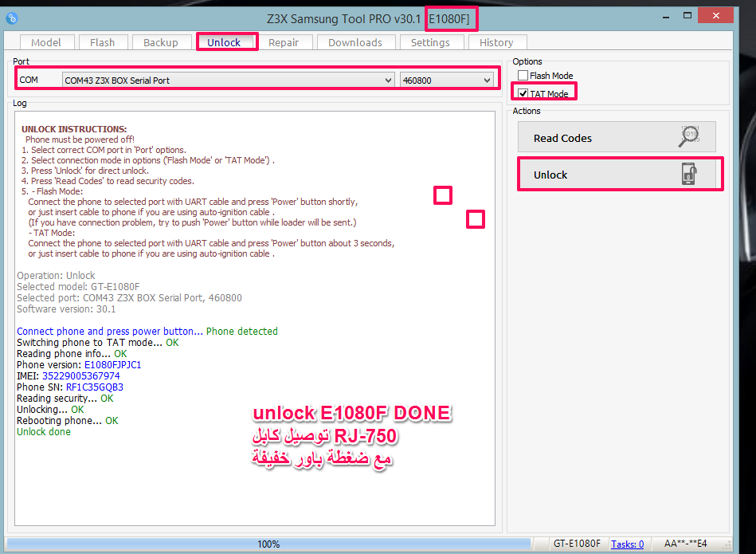Minimize the Z3X Samsung Tool window
Image resolution: width=756 pixels, height=554 pixels.
(x=666, y=17)
